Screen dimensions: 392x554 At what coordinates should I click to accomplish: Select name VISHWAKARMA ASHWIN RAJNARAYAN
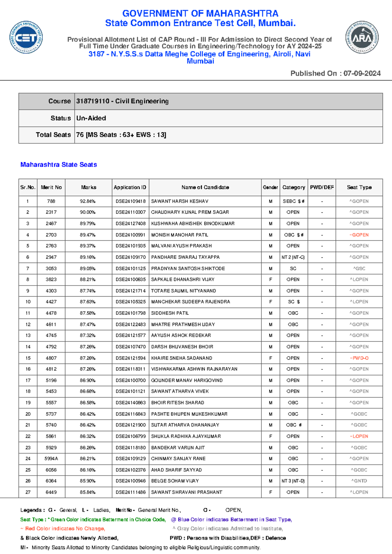click(194, 369)
